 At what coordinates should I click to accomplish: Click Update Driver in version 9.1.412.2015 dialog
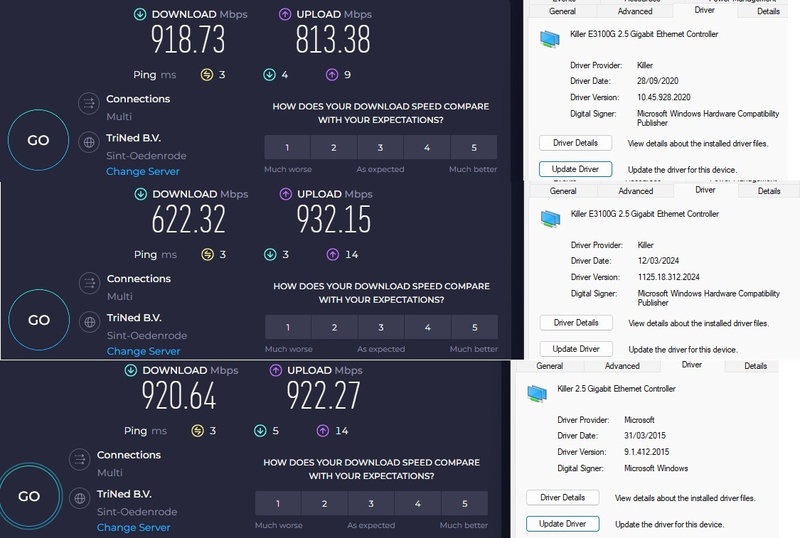[x=563, y=524]
